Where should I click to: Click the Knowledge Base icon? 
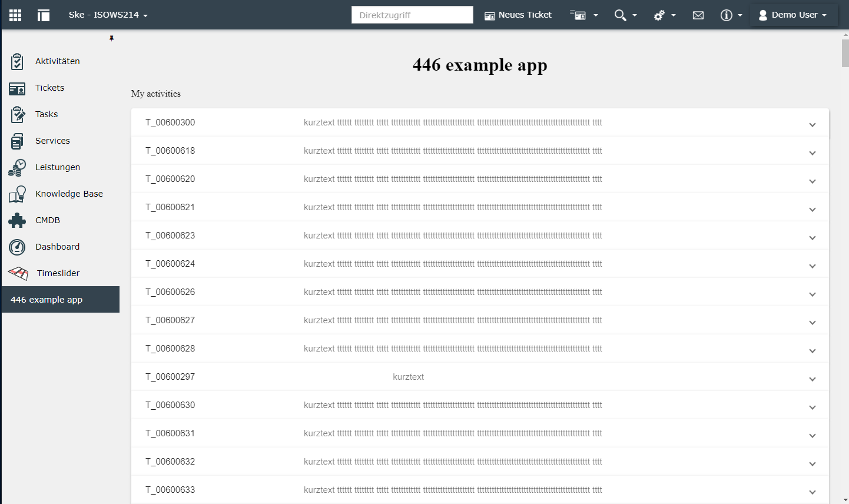click(x=17, y=194)
